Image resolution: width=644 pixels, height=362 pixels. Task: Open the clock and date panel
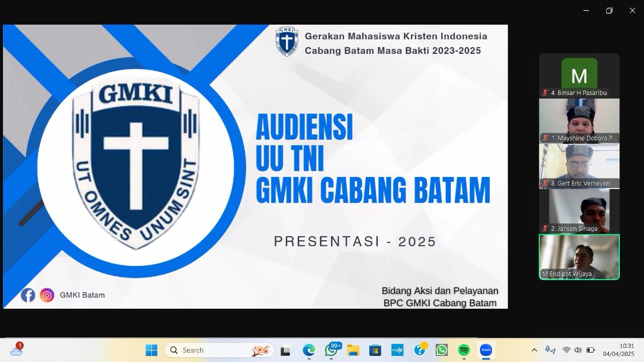pyautogui.click(x=618, y=350)
